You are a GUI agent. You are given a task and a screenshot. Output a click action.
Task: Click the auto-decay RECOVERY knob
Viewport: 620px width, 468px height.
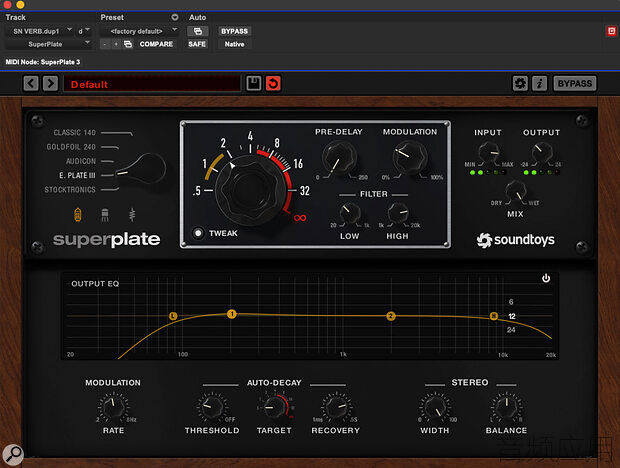(x=336, y=407)
